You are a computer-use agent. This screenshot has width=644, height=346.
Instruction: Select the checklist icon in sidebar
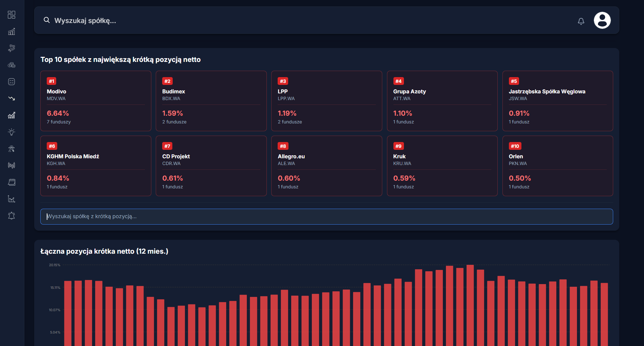[x=12, y=82]
